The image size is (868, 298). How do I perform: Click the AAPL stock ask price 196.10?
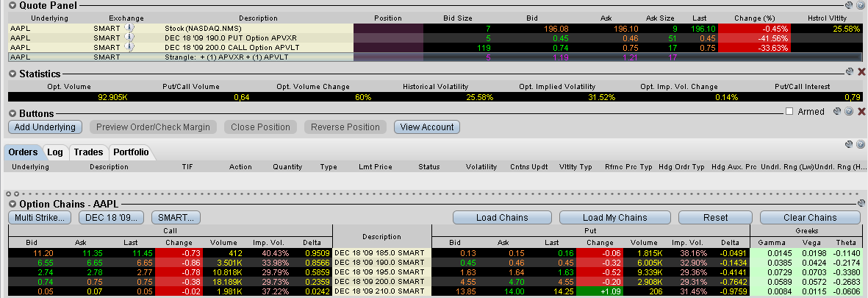[x=625, y=28]
